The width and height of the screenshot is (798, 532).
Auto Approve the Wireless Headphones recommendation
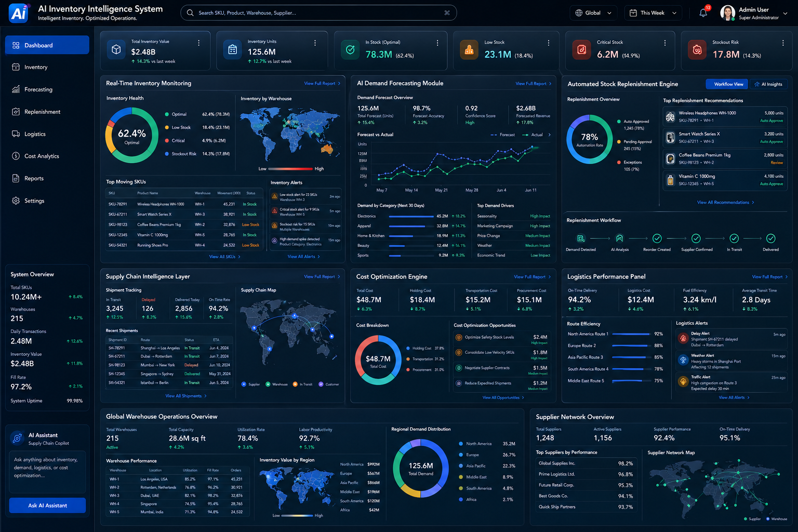pyautogui.click(x=772, y=121)
